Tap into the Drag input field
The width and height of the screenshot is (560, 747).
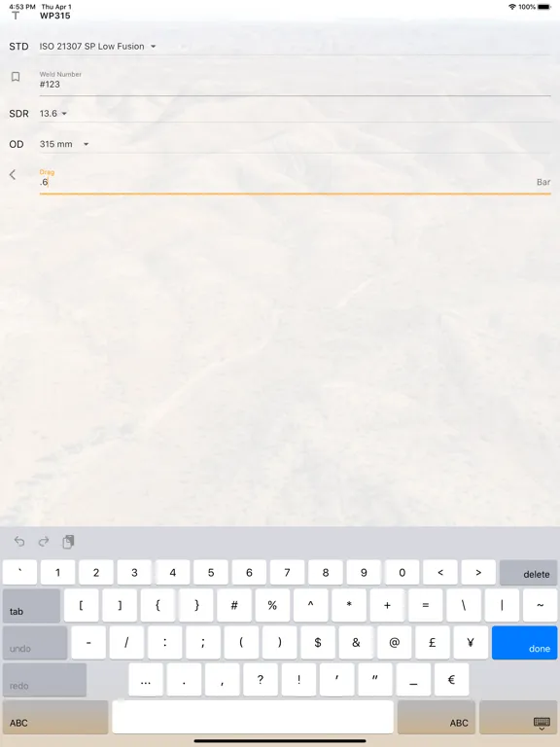pyautogui.click(x=295, y=182)
